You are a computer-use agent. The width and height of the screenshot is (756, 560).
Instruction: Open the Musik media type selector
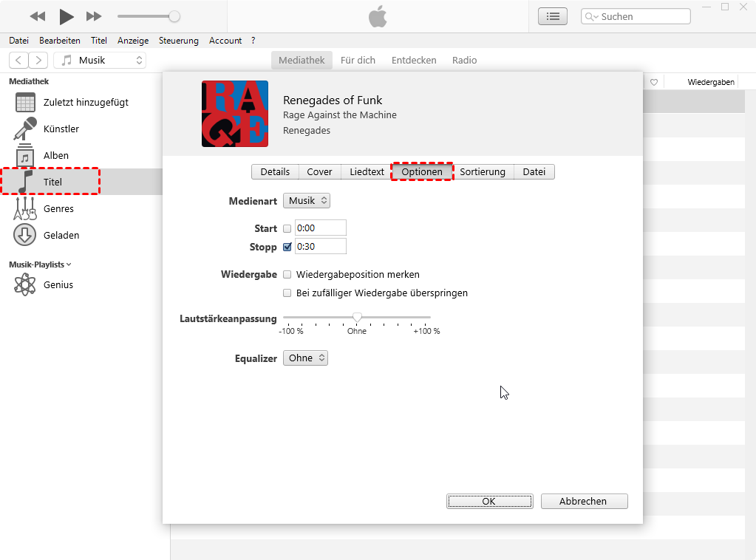click(x=99, y=61)
